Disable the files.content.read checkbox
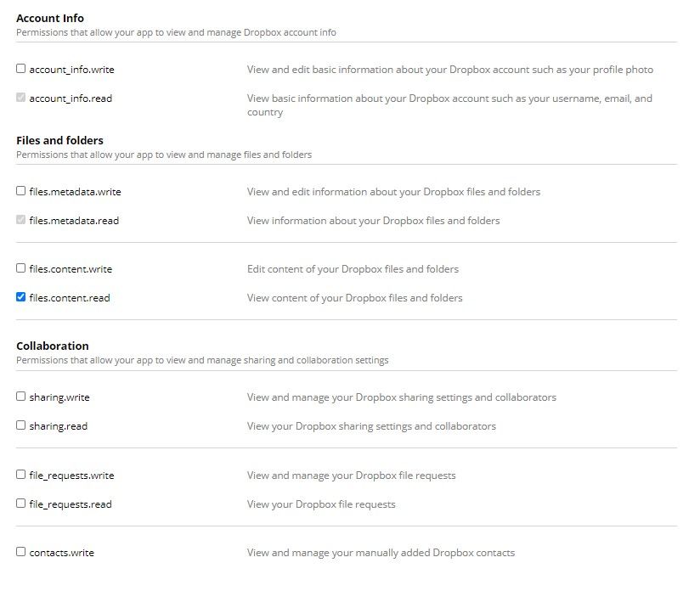The height and width of the screenshot is (591, 700). [x=20, y=297]
